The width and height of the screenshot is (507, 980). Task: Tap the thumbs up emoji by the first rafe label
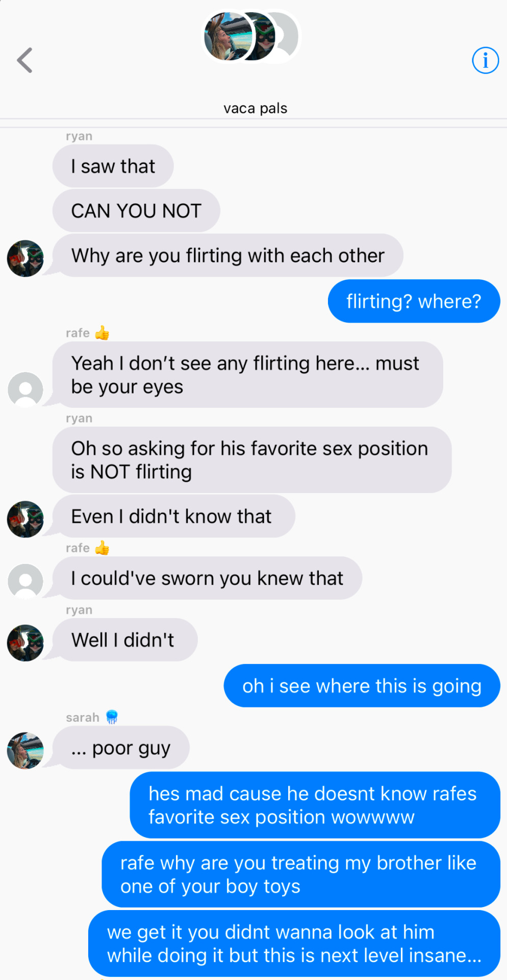[102, 333]
